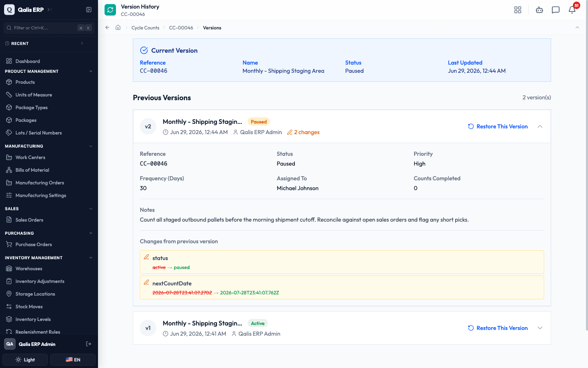Viewport: 588px width, 368px height.
Task: Expand version v1 details chevron
Action: pos(540,328)
